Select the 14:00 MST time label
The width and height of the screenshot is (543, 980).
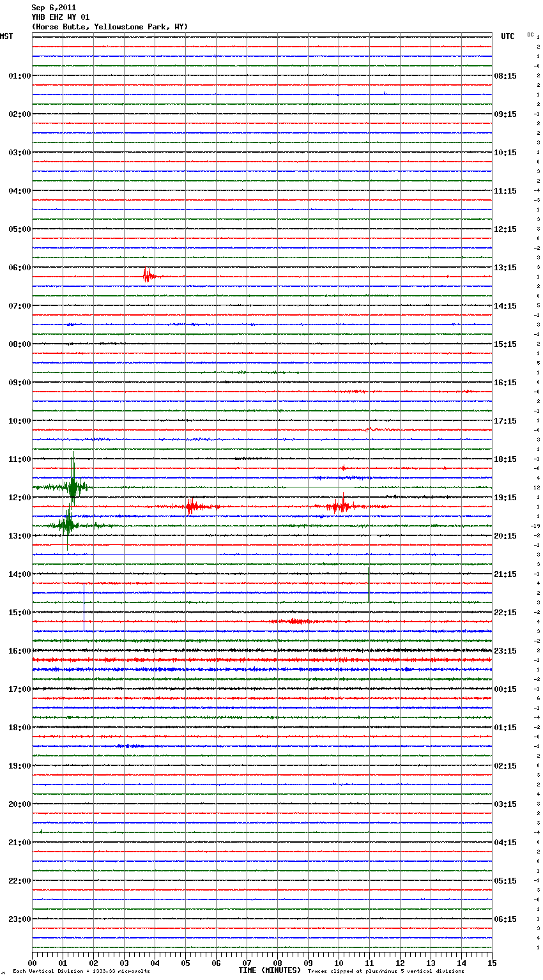point(20,574)
